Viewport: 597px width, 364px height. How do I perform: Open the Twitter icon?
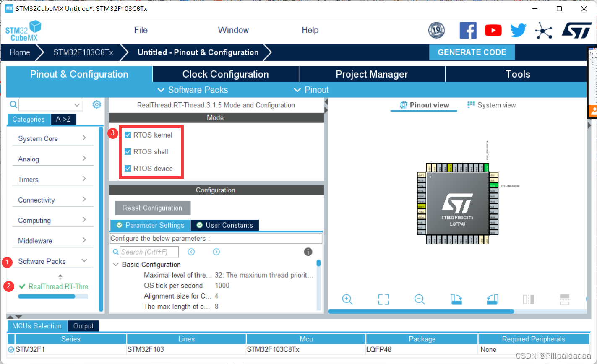[518, 30]
